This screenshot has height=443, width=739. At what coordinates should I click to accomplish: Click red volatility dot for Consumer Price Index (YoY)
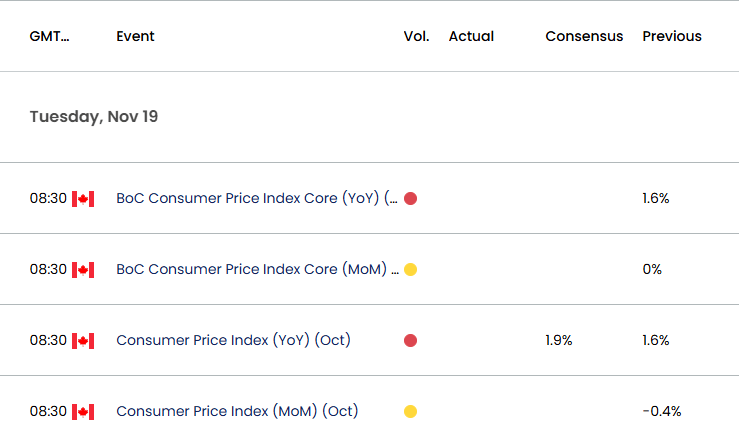pos(411,341)
